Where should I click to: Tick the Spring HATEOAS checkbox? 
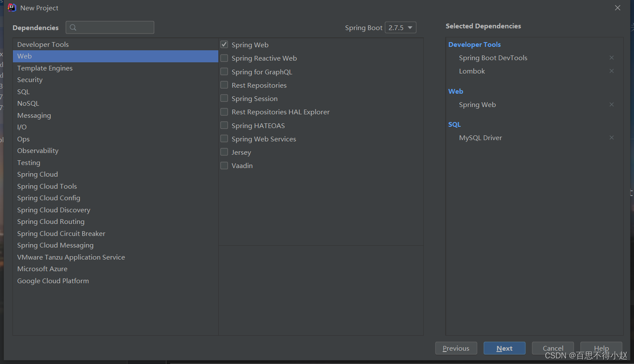(224, 125)
